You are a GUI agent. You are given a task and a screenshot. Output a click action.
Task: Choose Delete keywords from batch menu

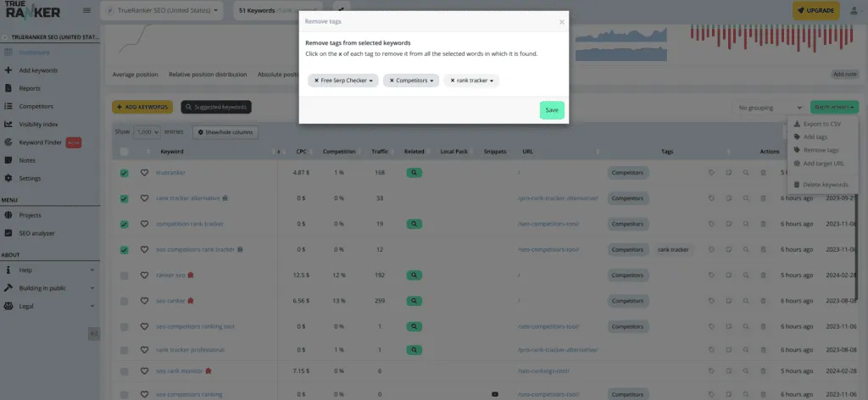point(825,185)
